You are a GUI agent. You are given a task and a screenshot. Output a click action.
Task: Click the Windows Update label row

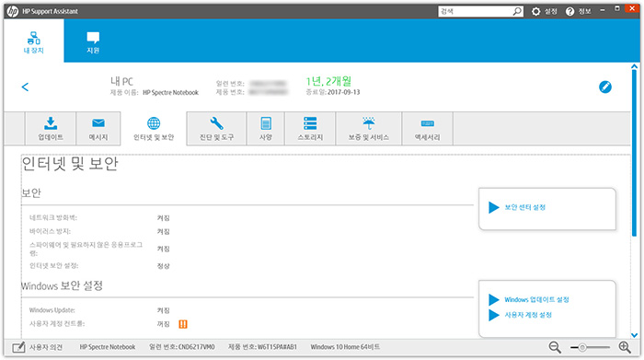point(52,310)
